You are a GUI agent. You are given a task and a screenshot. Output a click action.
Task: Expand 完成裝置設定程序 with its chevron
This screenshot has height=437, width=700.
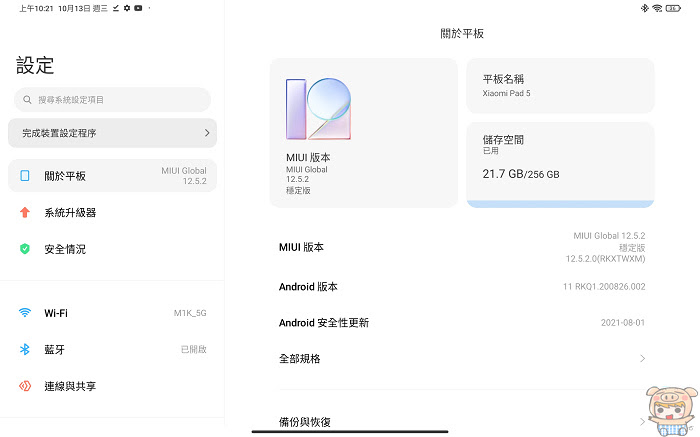(207, 133)
